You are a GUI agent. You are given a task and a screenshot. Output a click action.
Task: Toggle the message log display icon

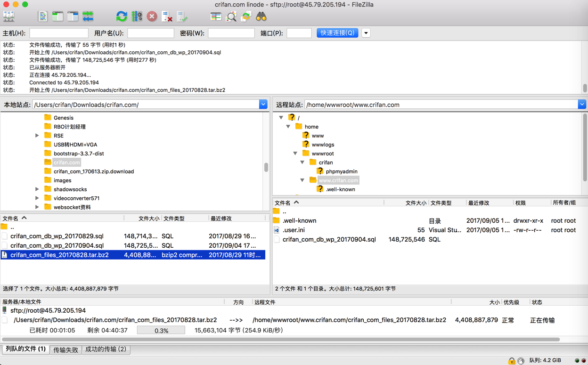coord(43,16)
